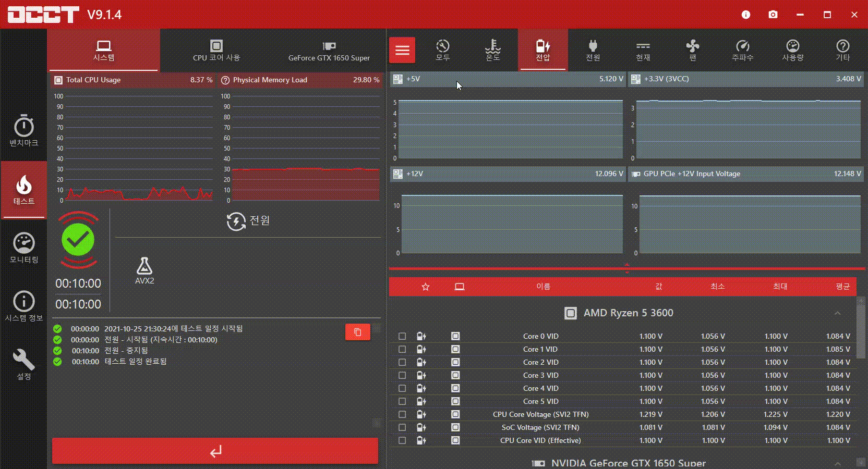Click the red return arrow button
The image size is (868, 469).
coord(215,451)
